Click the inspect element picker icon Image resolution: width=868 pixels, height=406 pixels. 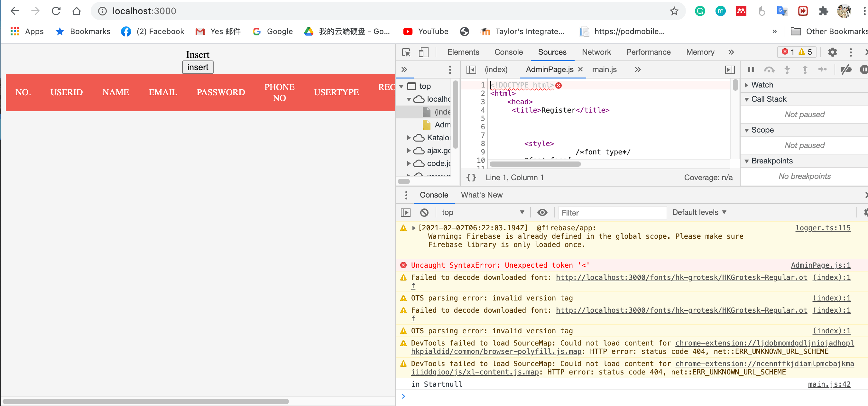(x=406, y=52)
